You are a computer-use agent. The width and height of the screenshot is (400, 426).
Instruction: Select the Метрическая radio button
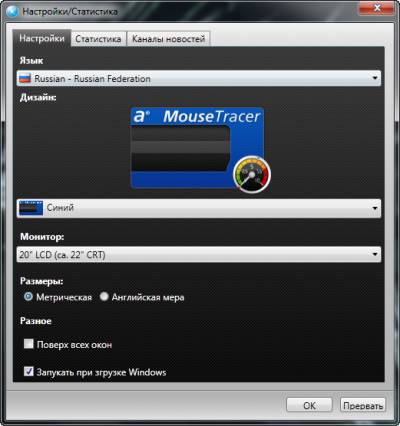coord(29,296)
